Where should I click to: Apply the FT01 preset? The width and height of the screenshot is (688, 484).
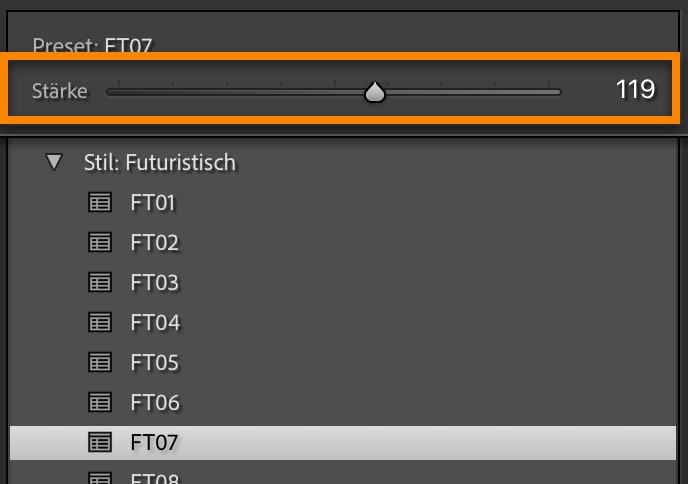pos(153,203)
